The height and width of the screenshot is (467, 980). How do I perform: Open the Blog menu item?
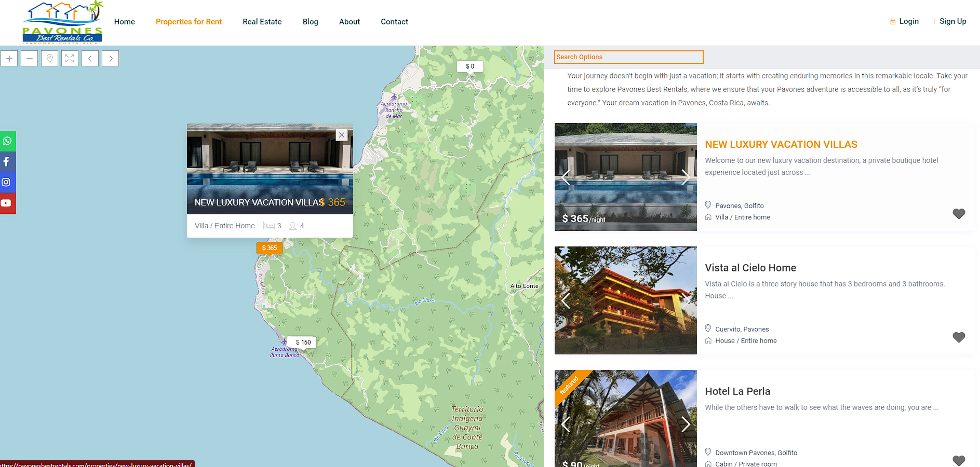[311, 22]
